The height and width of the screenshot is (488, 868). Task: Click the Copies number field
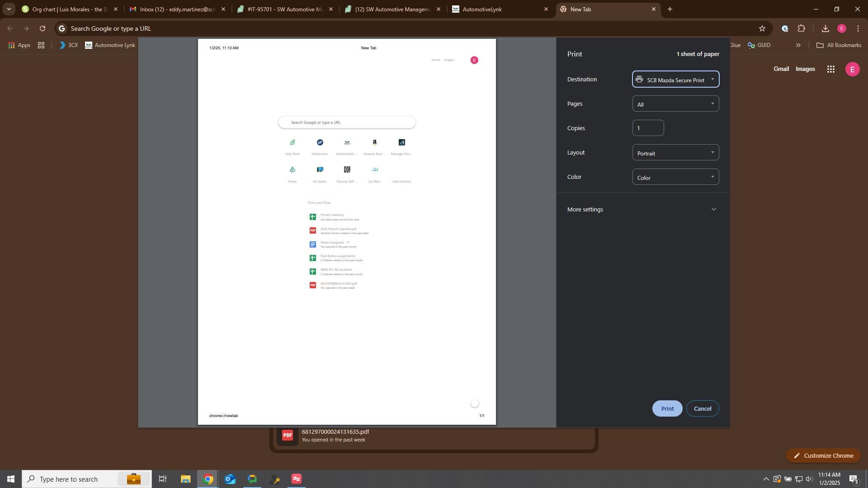647,128
